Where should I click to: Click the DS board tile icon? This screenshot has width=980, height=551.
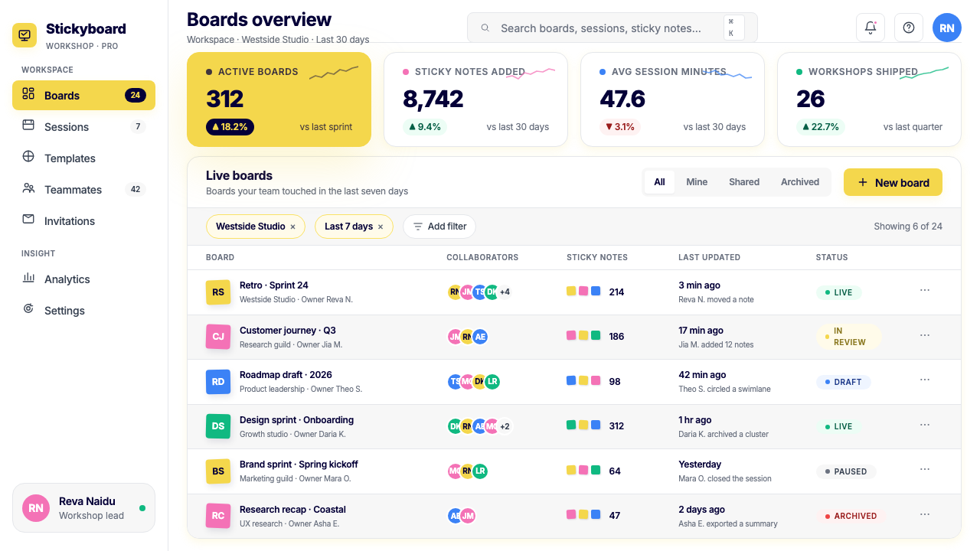click(218, 426)
